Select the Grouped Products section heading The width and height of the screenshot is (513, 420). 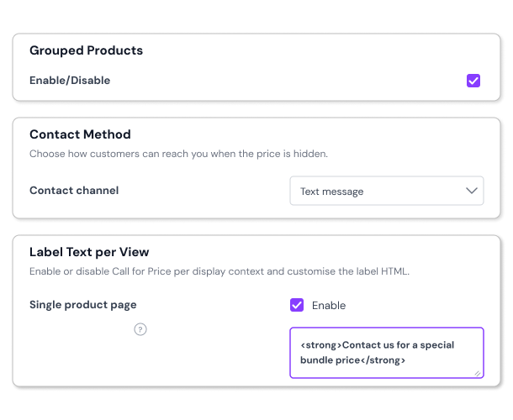point(86,50)
